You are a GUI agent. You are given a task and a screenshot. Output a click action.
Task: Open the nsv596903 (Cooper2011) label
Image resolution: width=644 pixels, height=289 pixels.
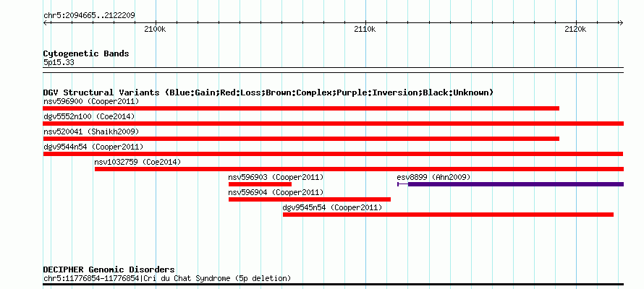coord(276,177)
